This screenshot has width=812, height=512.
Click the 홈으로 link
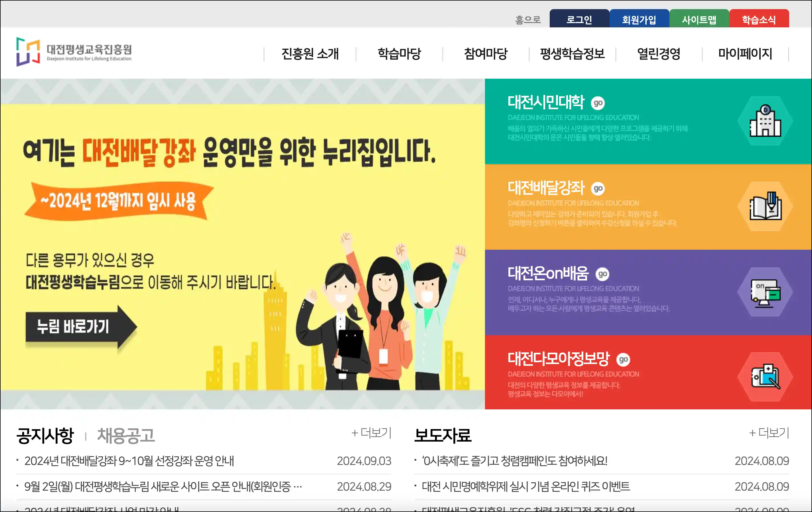click(x=528, y=20)
